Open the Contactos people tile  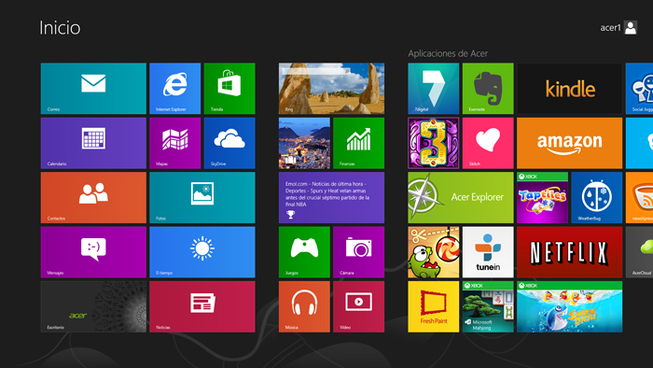point(93,197)
